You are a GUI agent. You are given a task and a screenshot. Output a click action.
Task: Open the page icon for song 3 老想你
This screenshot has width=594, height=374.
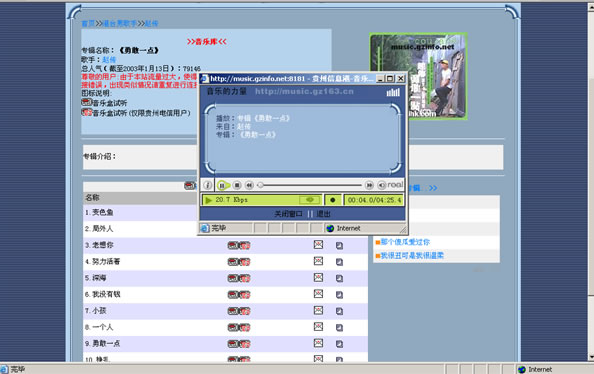tap(339, 246)
